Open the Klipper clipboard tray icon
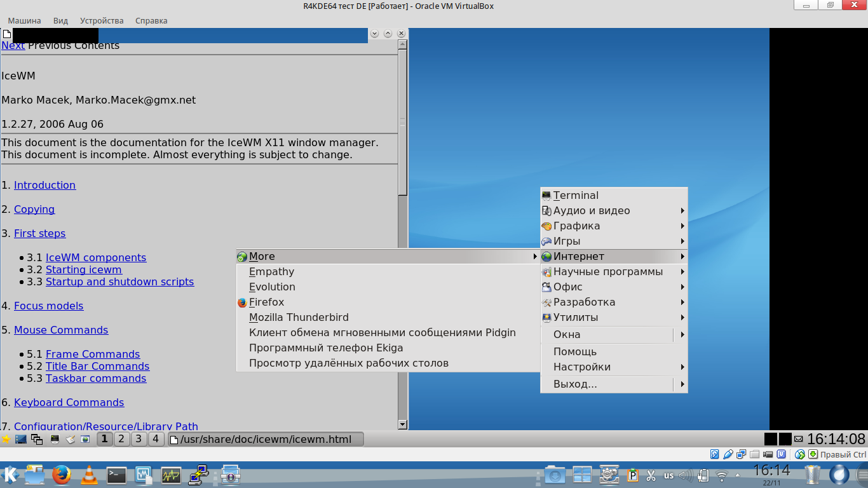This screenshot has width=868, height=488. 633,475
